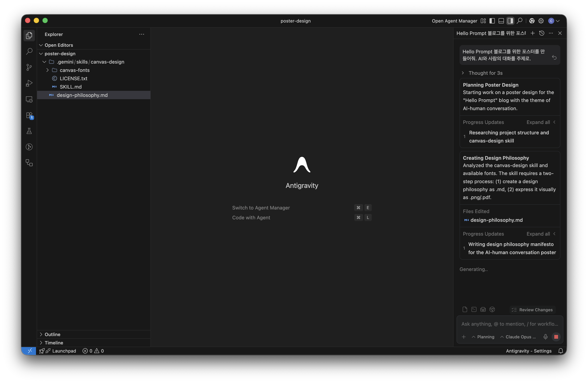Toggle the bottom panel visibility
The image size is (588, 383).
coord(501,21)
